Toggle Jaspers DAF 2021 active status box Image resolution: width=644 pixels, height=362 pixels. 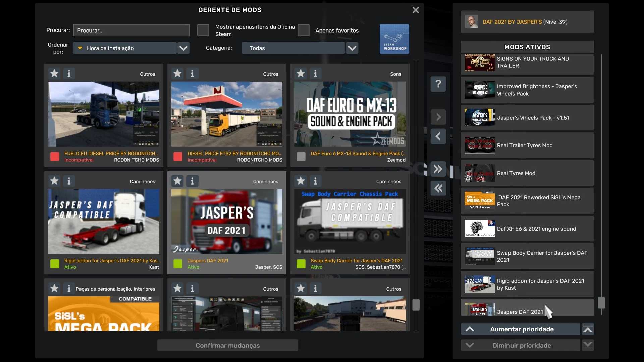tap(178, 264)
